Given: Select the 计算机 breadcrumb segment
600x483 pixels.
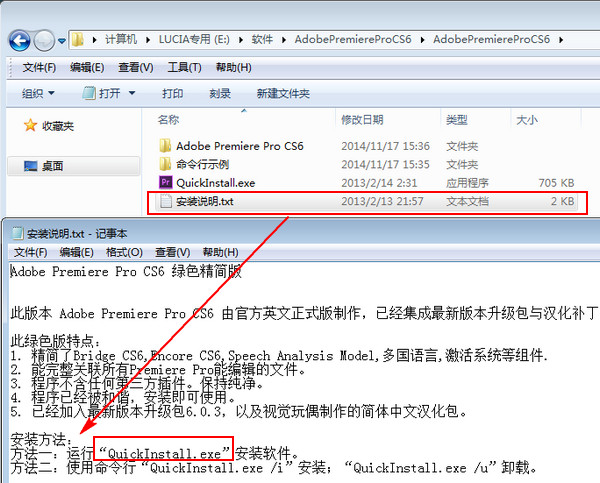Looking at the screenshot, I should pyautogui.click(x=121, y=39).
